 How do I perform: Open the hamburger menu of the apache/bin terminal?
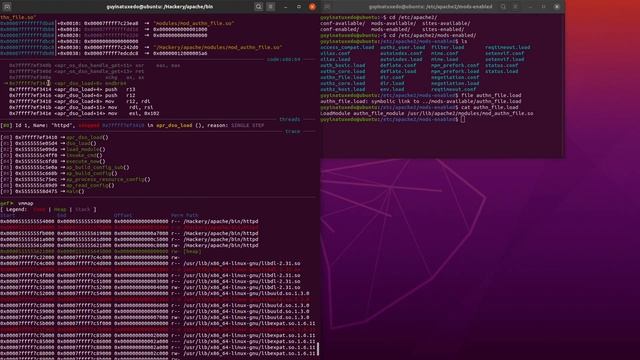pyautogui.click(x=271, y=7)
